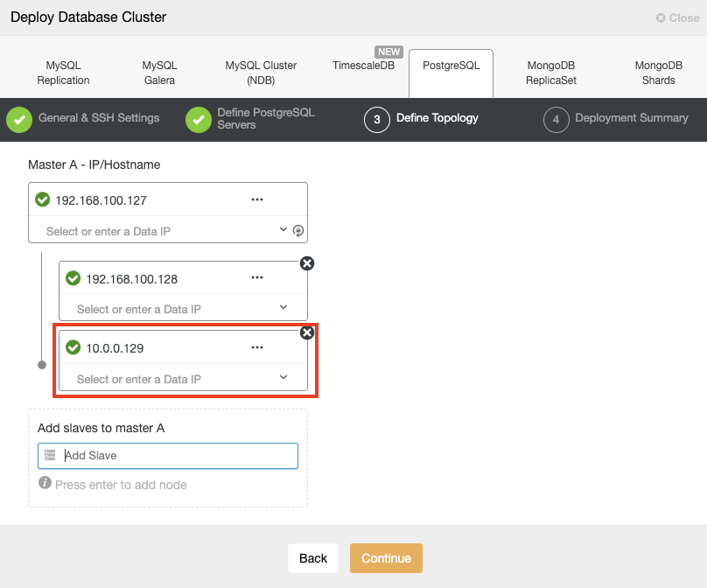The height and width of the screenshot is (588, 707).
Task: Switch to the MySQL Galera tab
Action: point(159,73)
